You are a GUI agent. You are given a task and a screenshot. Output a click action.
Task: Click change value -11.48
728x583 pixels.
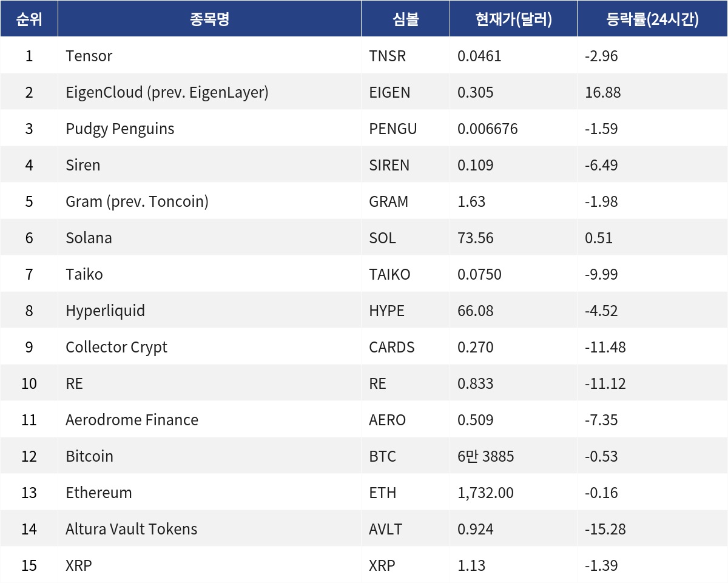(x=605, y=347)
